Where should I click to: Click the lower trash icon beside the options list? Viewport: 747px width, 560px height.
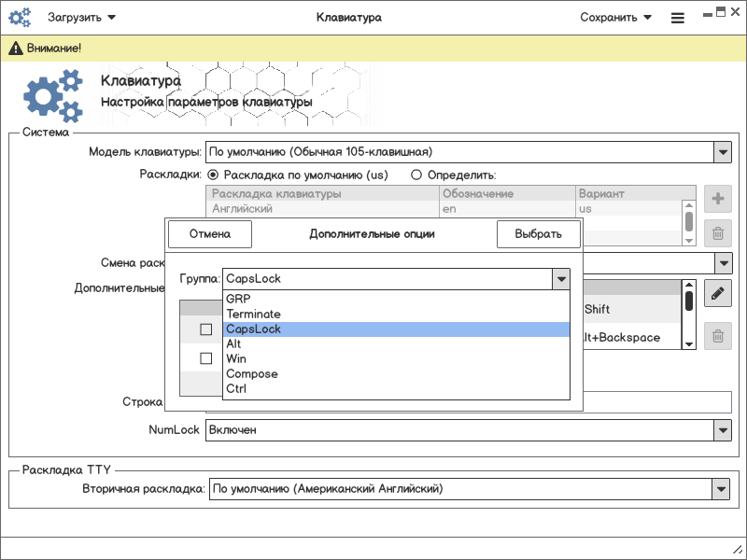coord(717,336)
